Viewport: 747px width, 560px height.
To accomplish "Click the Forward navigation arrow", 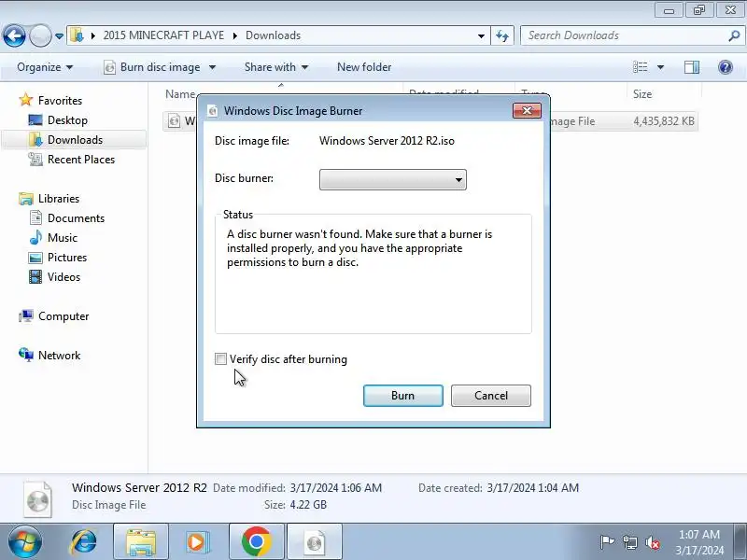I will 40,35.
